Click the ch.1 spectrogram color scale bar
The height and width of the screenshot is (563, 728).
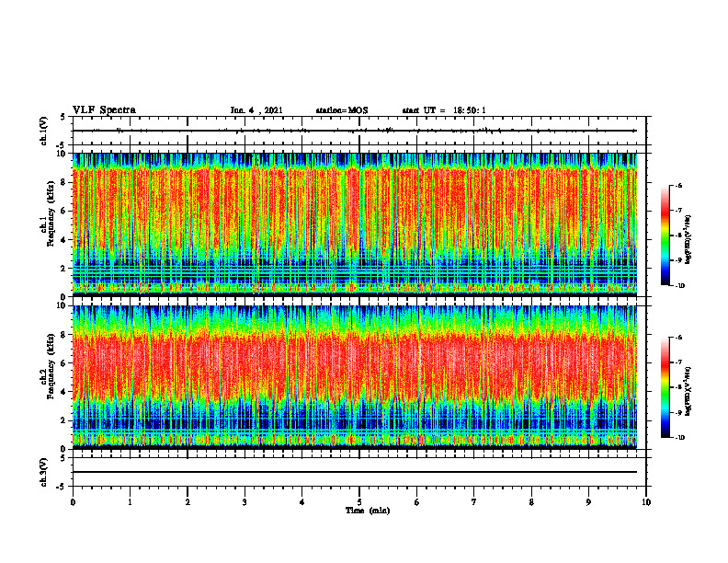665,236
